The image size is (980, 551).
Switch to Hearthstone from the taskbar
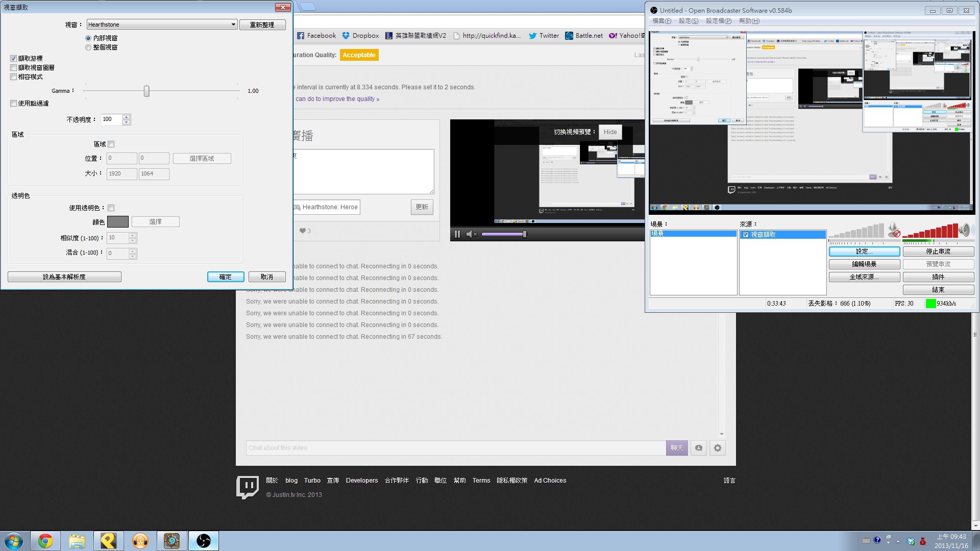coord(172,541)
